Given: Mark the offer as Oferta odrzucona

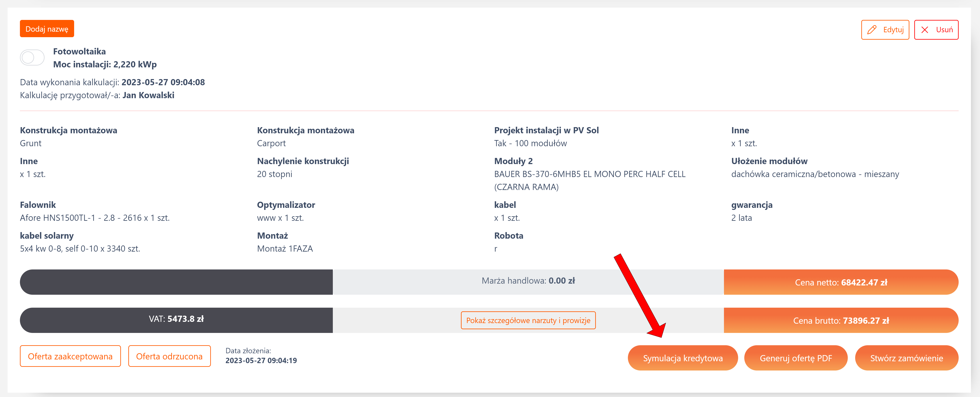Looking at the screenshot, I should 169,356.
